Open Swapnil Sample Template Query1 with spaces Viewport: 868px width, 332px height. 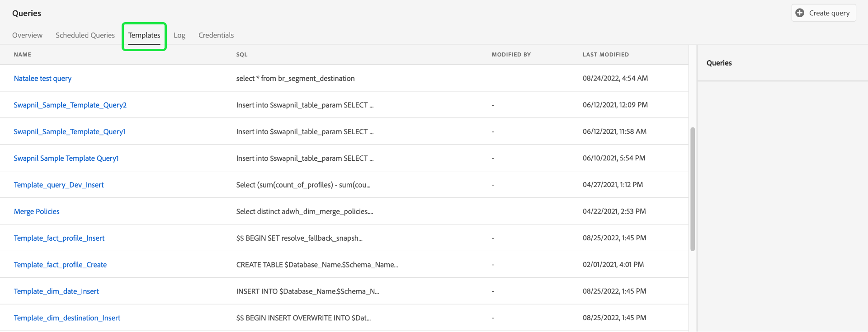point(66,159)
